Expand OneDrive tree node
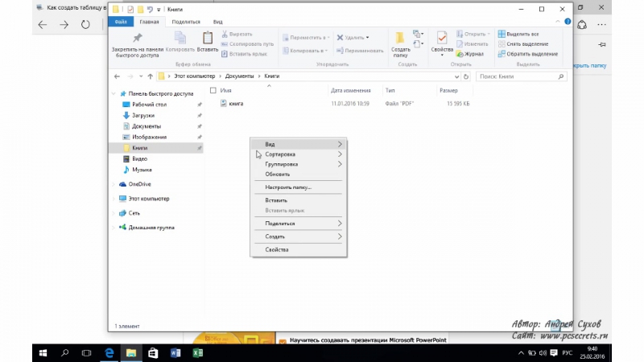Image resolution: width=644 pixels, height=362 pixels. 114,184
